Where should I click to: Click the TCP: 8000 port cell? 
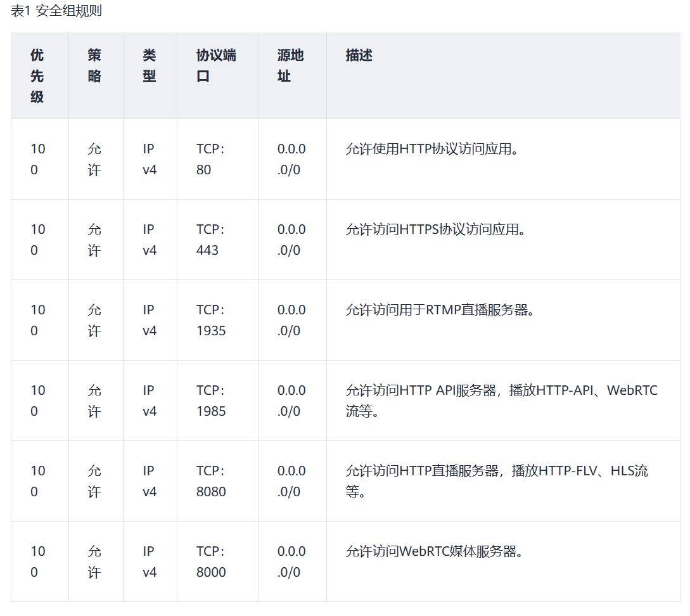pyautogui.click(x=210, y=561)
